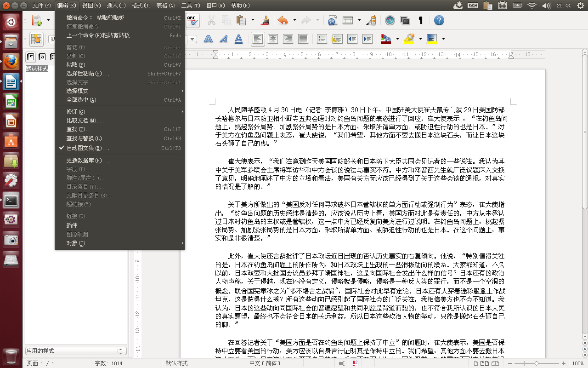Click the Paste clipboard icon
Viewport: 588px width, 368px height.
tap(241, 20)
